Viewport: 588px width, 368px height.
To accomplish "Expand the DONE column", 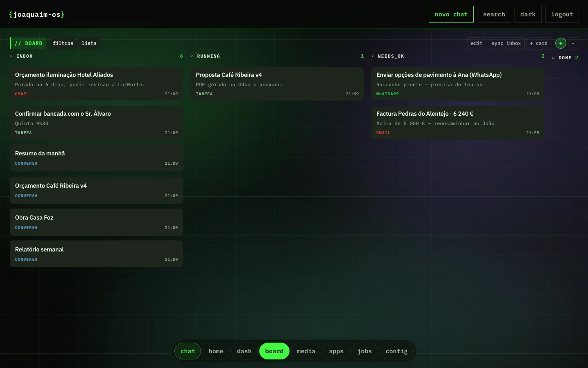I will point(553,58).
